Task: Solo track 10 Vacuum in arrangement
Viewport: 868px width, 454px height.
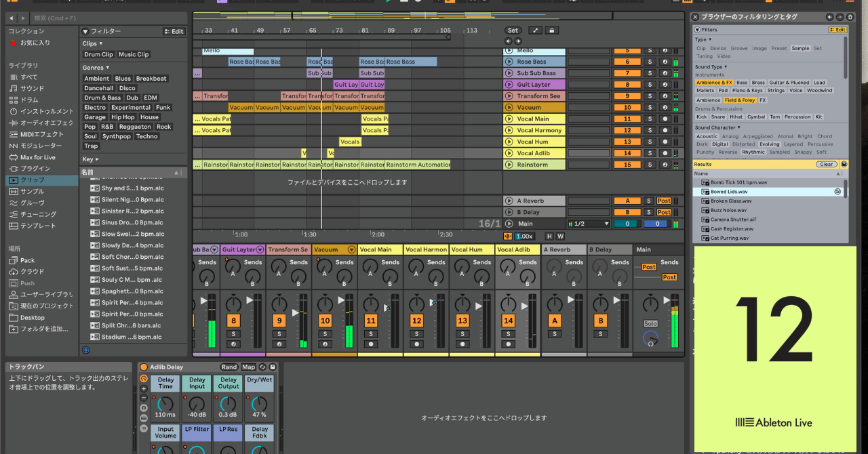Action: 649,107
